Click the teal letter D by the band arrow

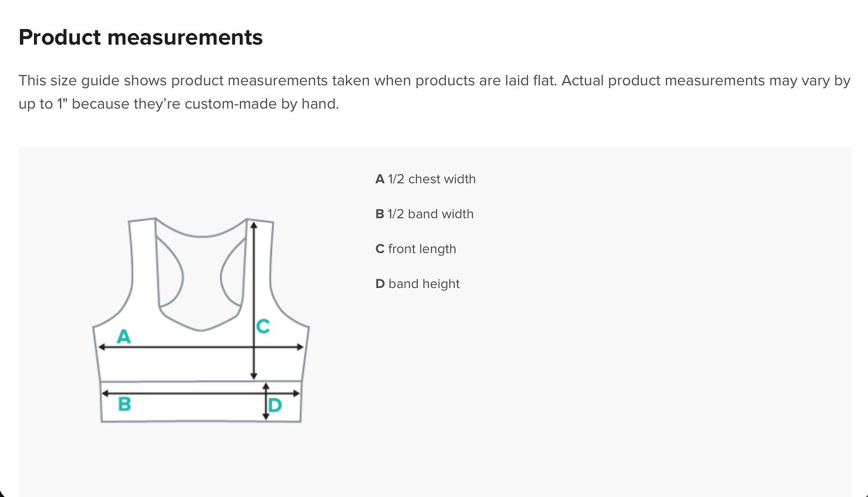coord(275,406)
